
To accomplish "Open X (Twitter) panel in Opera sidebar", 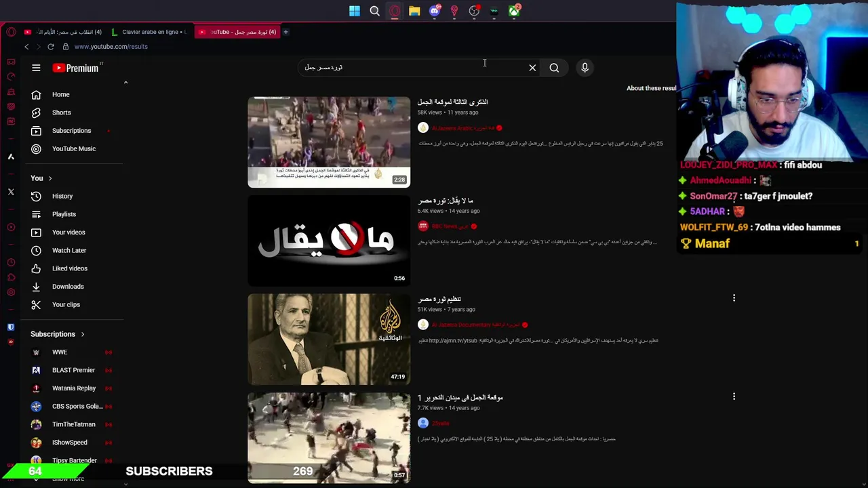I will [11, 192].
